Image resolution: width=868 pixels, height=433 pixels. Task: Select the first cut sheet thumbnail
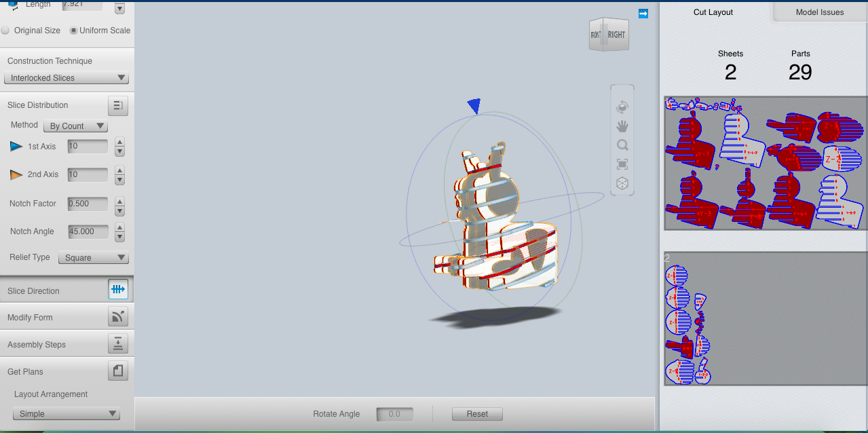pyautogui.click(x=766, y=163)
